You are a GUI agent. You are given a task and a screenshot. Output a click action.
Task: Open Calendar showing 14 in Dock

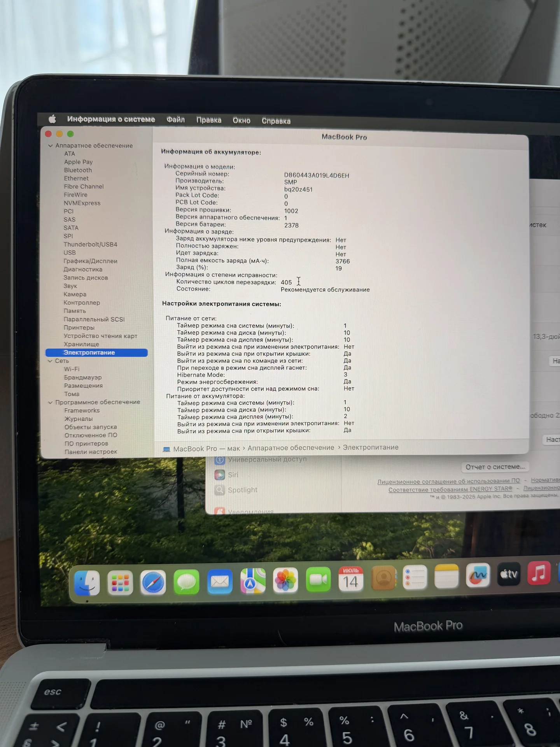click(351, 578)
